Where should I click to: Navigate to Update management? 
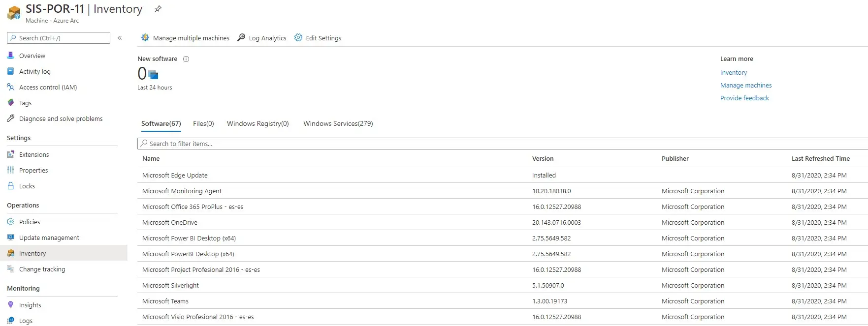tap(49, 238)
